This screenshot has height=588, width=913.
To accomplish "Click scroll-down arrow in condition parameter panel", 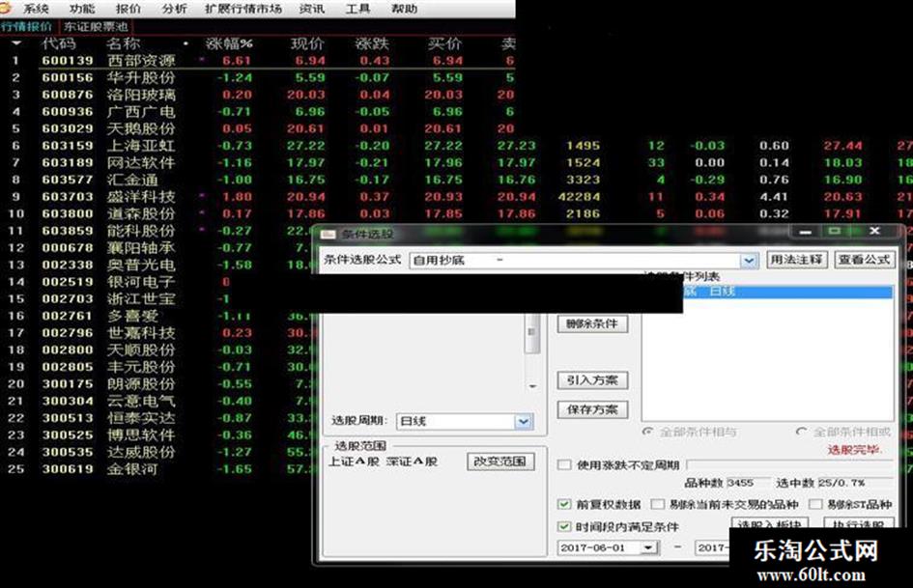I will (532, 386).
